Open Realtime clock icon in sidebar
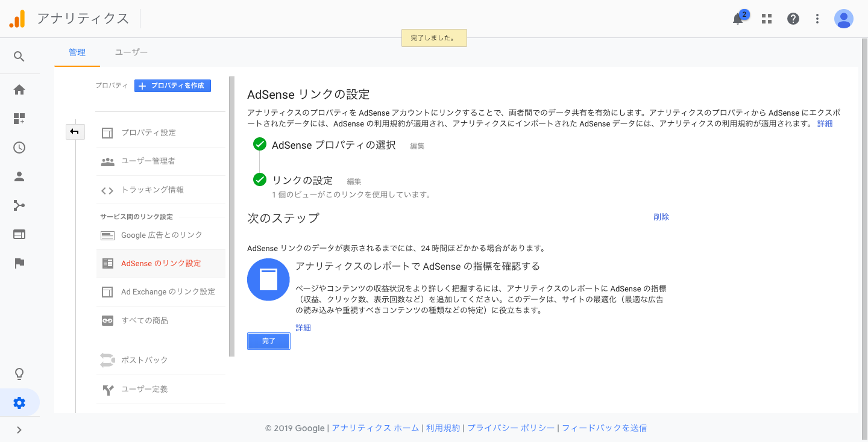The image size is (868, 442). pos(19,148)
